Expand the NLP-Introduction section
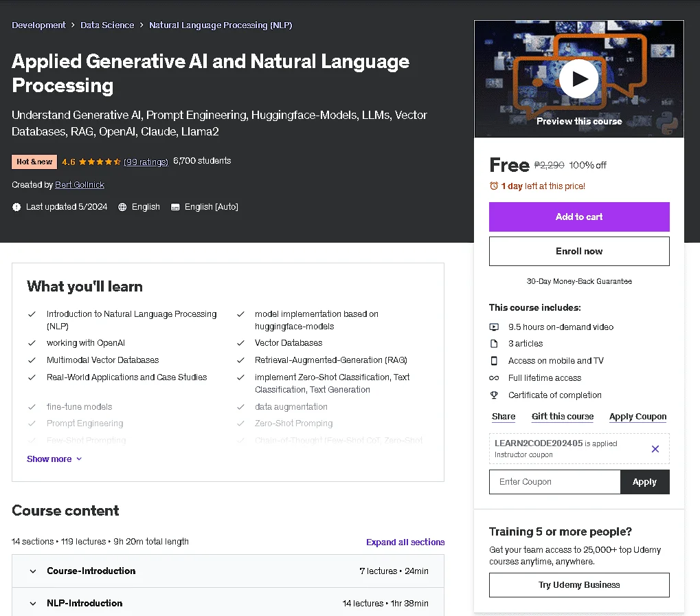Image resolution: width=700 pixels, height=616 pixels. coord(227,603)
